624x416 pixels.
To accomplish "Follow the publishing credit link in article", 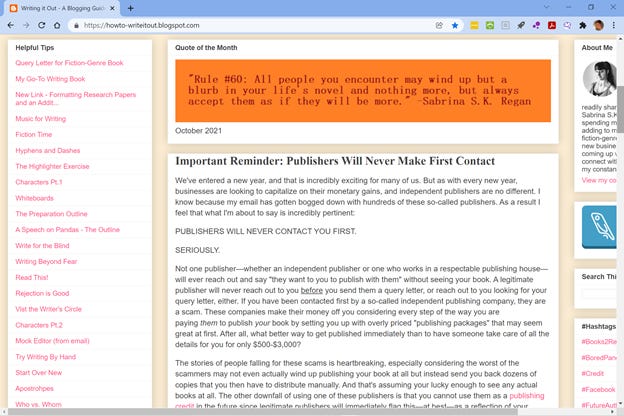I will coord(526,396).
